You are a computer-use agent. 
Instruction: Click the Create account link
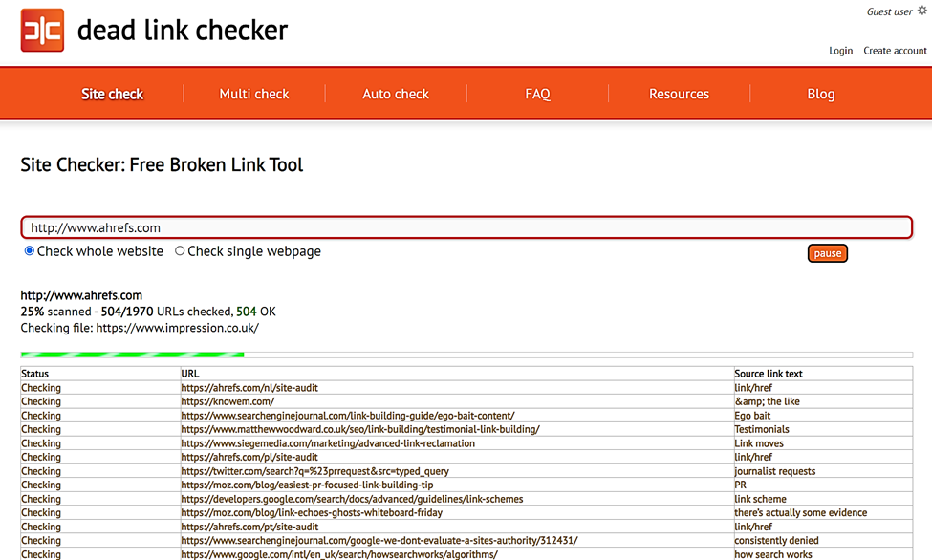pyautogui.click(x=895, y=51)
